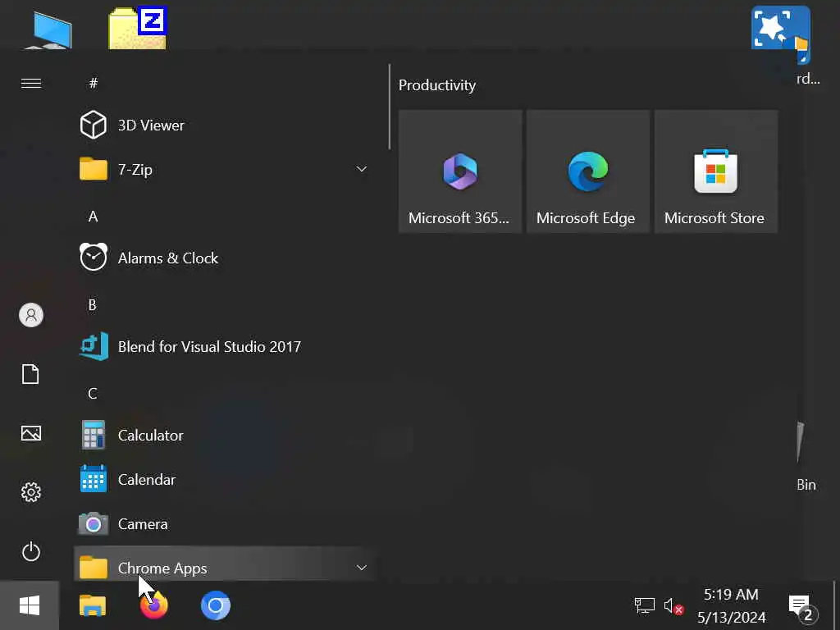Viewport: 840px width, 630px height.
Task: Expand the 7-Zip folder chevron
Action: tap(362, 169)
